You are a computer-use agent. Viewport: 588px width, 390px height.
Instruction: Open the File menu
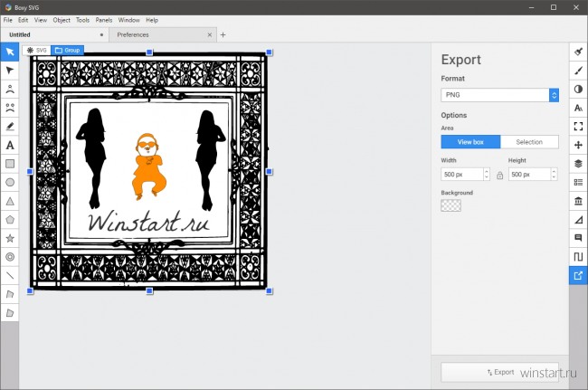pyautogui.click(x=8, y=20)
